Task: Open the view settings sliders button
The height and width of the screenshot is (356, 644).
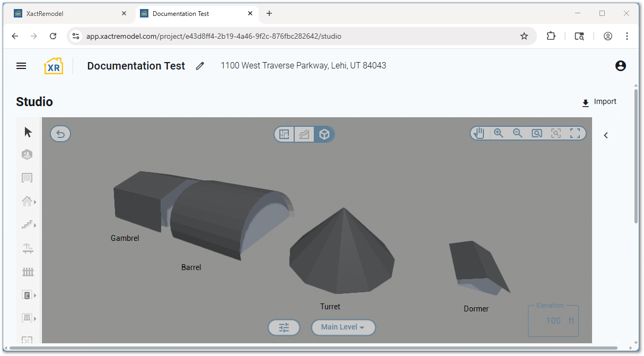Action: [x=284, y=327]
